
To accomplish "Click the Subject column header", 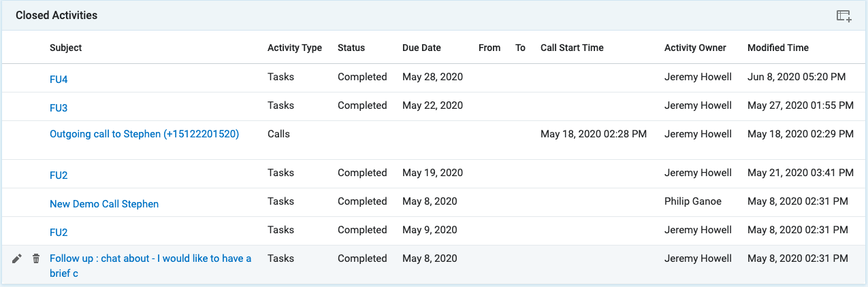I will coord(66,48).
